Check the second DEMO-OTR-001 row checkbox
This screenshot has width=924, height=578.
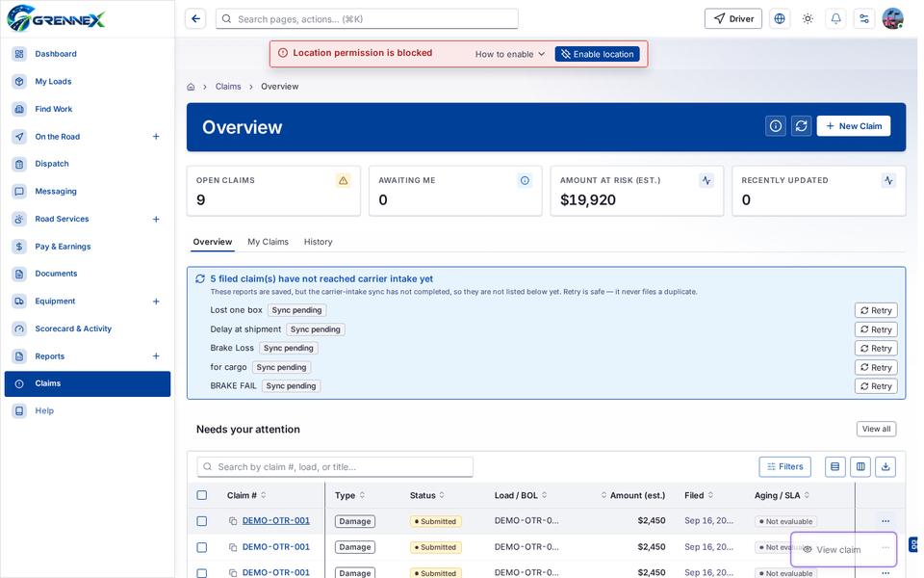(x=201, y=547)
